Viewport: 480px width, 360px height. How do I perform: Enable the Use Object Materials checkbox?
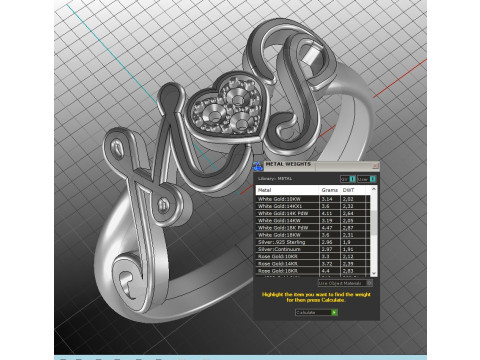369,283
